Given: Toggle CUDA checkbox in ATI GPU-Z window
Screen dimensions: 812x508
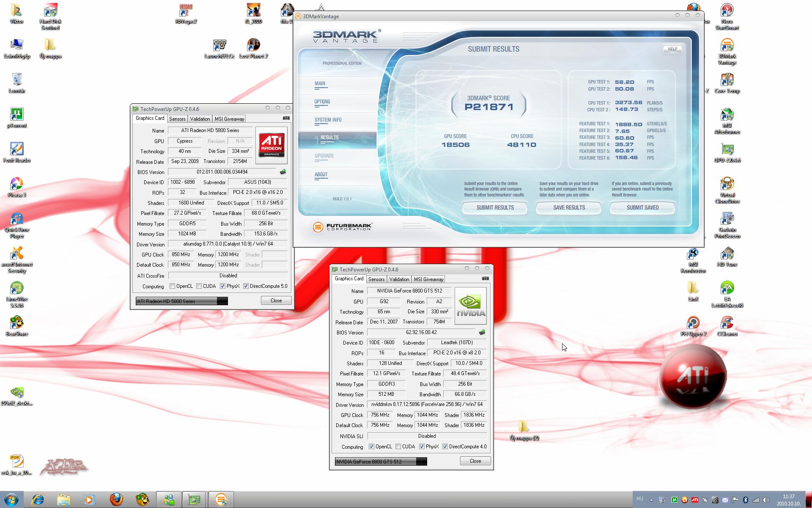Looking at the screenshot, I should click(199, 286).
